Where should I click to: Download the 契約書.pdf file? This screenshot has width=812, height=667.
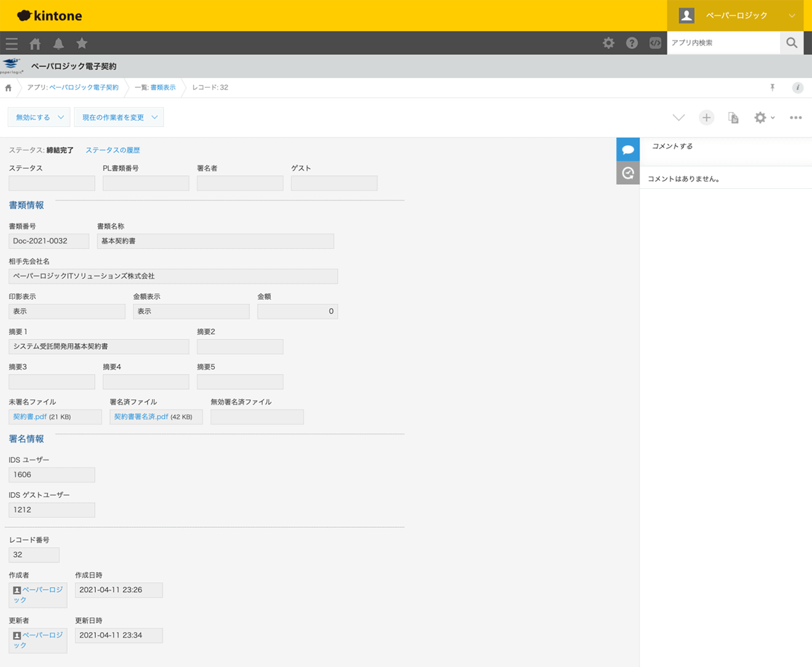click(30, 417)
